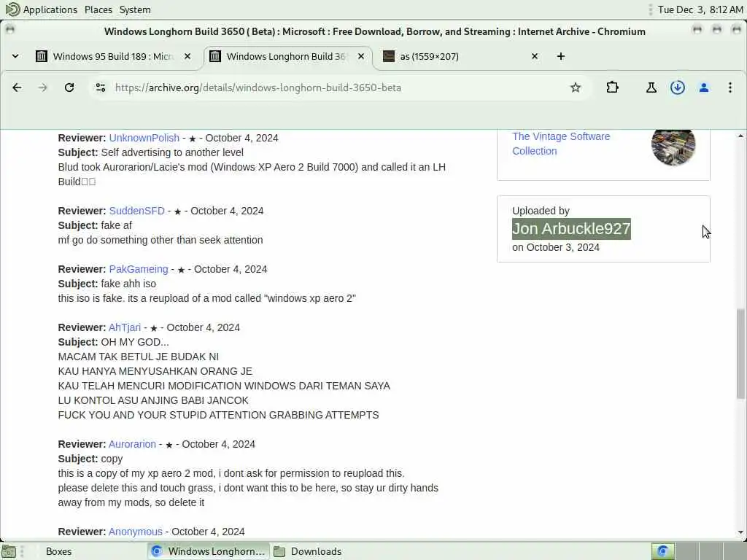This screenshot has height=560, width=747.
Task: Select Windows Longhorn taskbar window button
Action: (x=208, y=551)
